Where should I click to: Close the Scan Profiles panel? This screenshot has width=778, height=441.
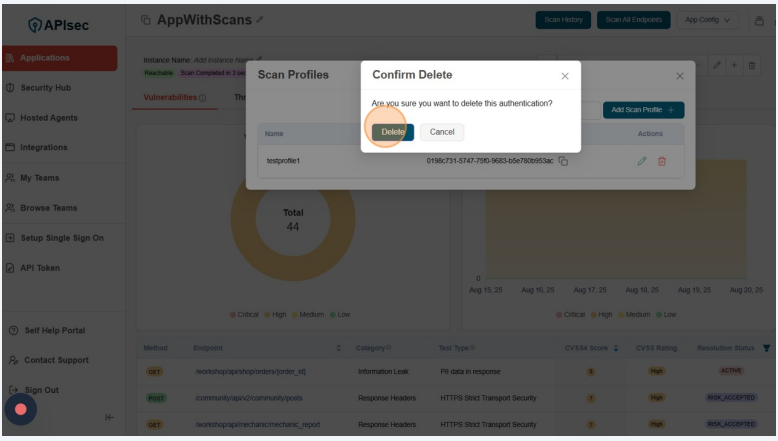click(679, 76)
